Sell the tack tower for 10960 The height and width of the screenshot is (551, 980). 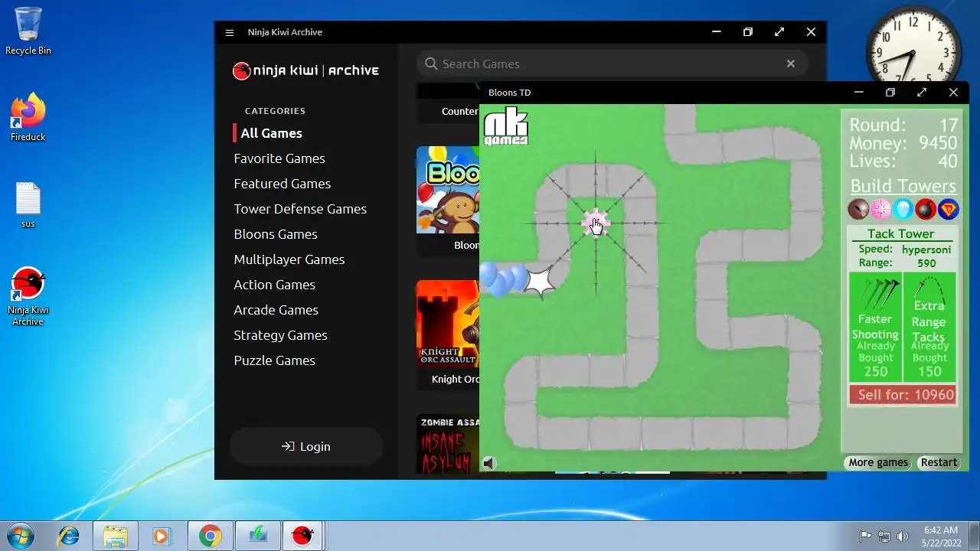[x=903, y=395]
